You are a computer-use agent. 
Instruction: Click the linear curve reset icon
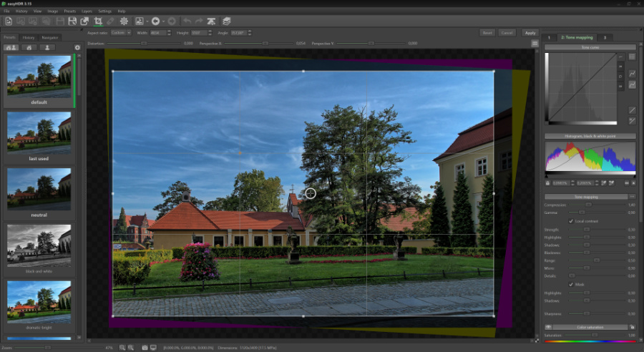click(632, 110)
